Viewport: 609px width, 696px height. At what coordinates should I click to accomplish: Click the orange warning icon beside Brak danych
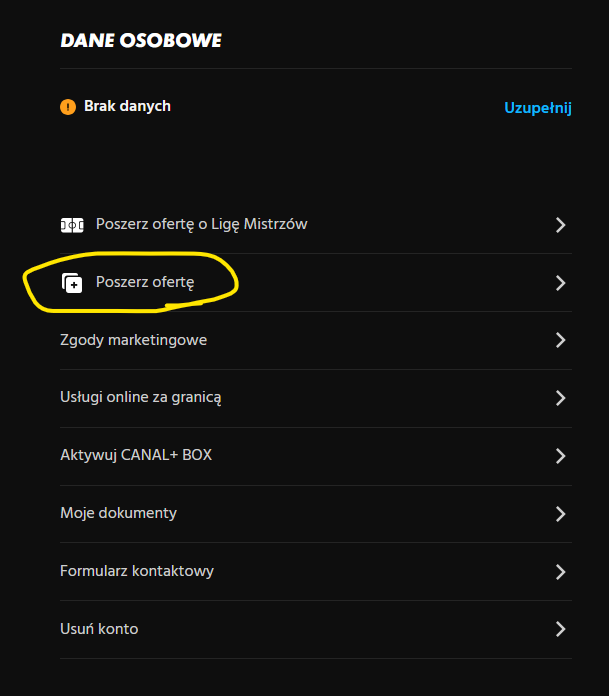[68, 106]
